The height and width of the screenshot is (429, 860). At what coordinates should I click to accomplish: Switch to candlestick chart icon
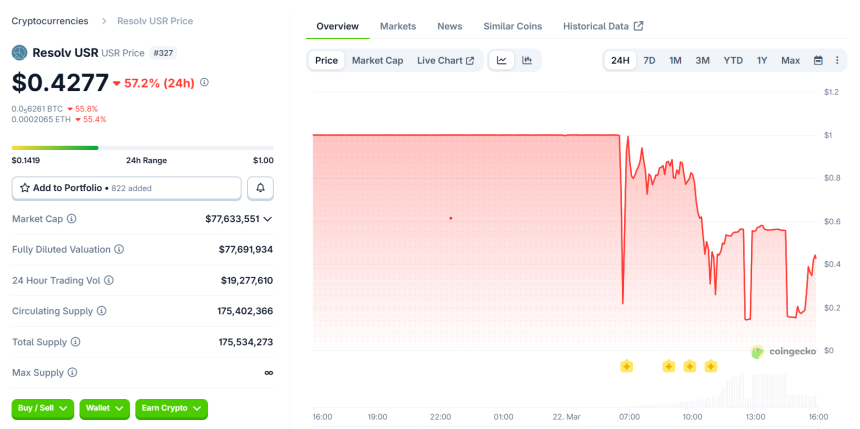527,61
